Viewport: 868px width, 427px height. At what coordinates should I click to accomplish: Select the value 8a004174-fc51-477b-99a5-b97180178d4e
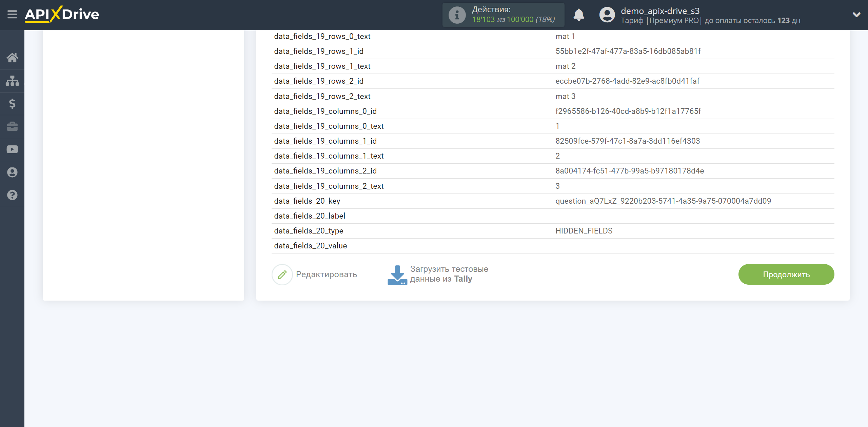coord(630,171)
